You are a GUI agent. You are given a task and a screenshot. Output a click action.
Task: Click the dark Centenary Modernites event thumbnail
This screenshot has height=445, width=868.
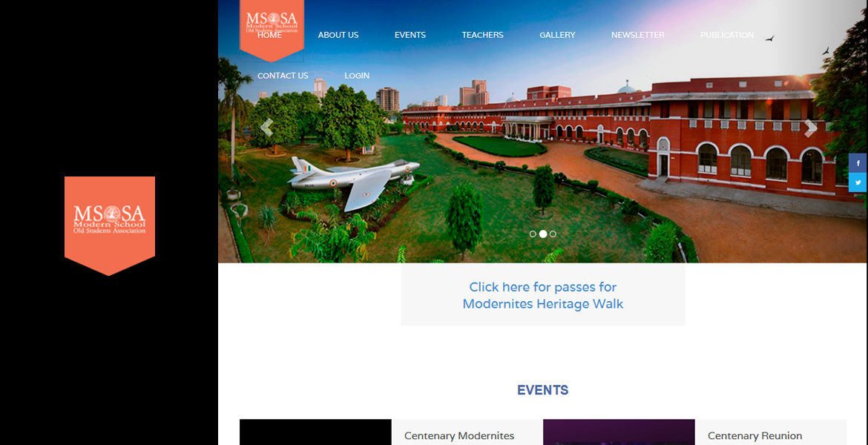(x=315, y=432)
